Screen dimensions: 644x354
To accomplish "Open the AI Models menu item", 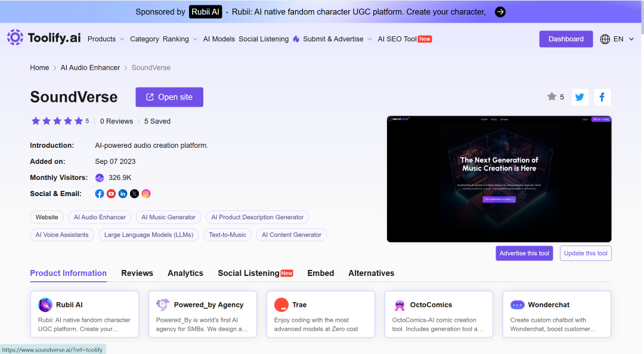I will (219, 39).
